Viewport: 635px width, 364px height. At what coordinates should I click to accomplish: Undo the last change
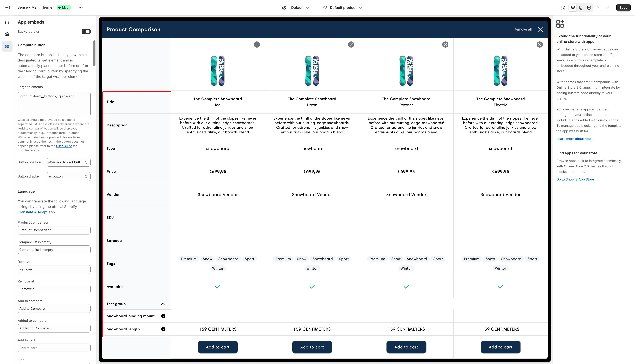coord(598,7)
